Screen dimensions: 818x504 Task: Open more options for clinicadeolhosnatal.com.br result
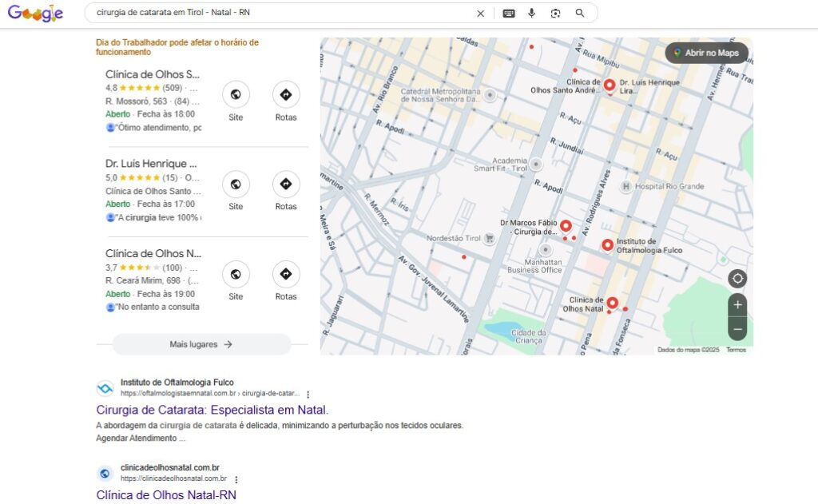[236, 479]
